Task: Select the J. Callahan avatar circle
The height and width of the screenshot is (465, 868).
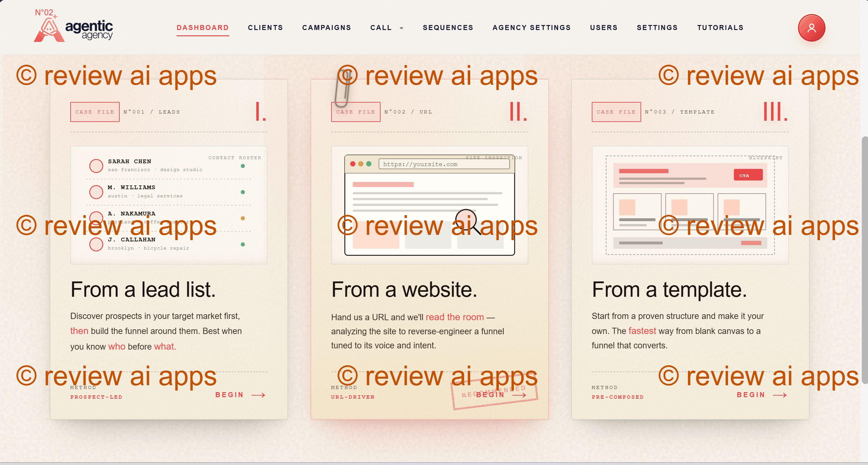Action: pos(96,244)
